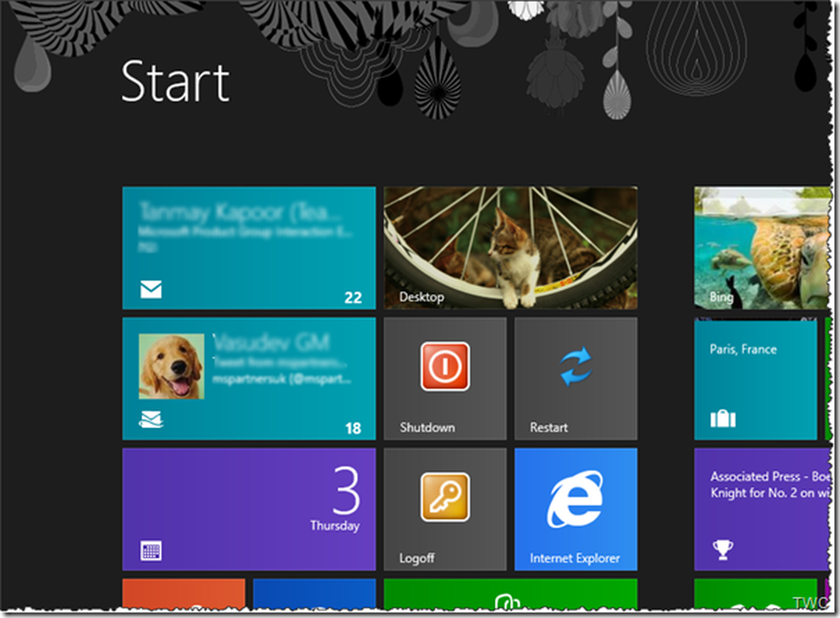Click the Internet Explorer label text
This screenshot has width=840, height=618.
pyautogui.click(x=575, y=558)
